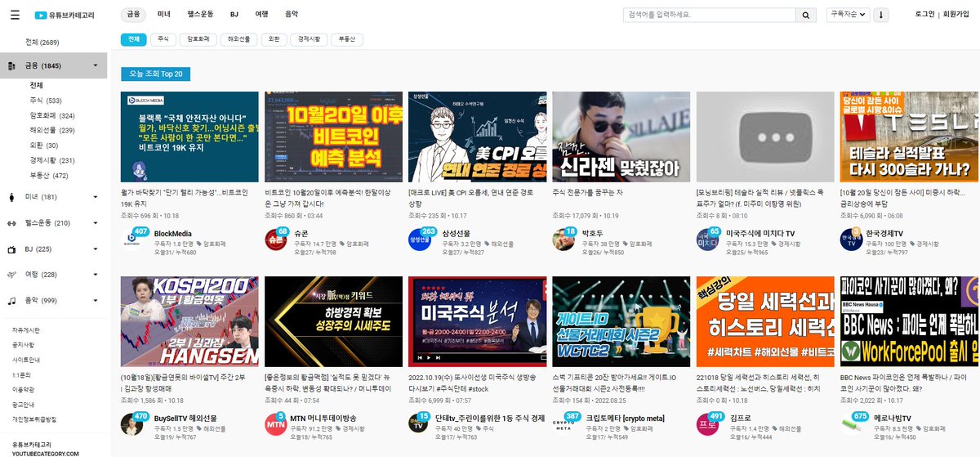The image size is (980, 457).
Task: Click the BuySellTV 해외선물 channel avatar
Action: click(x=133, y=423)
